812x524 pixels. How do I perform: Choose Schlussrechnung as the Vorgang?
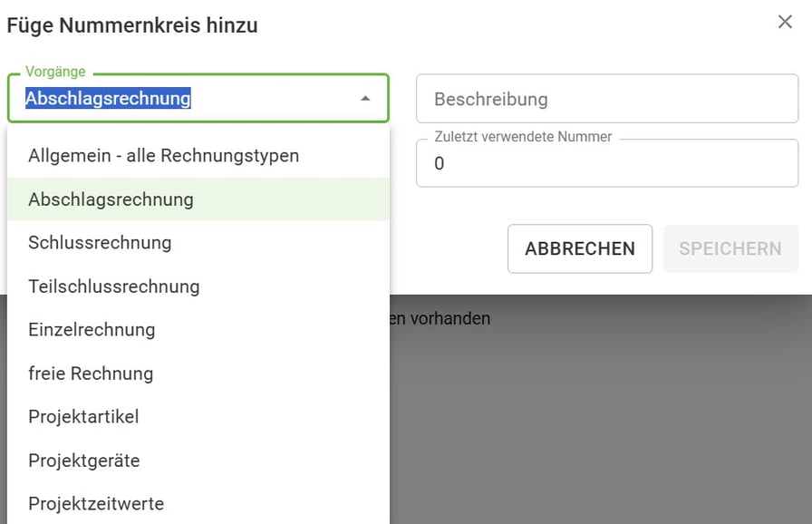pyautogui.click(x=101, y=242)
